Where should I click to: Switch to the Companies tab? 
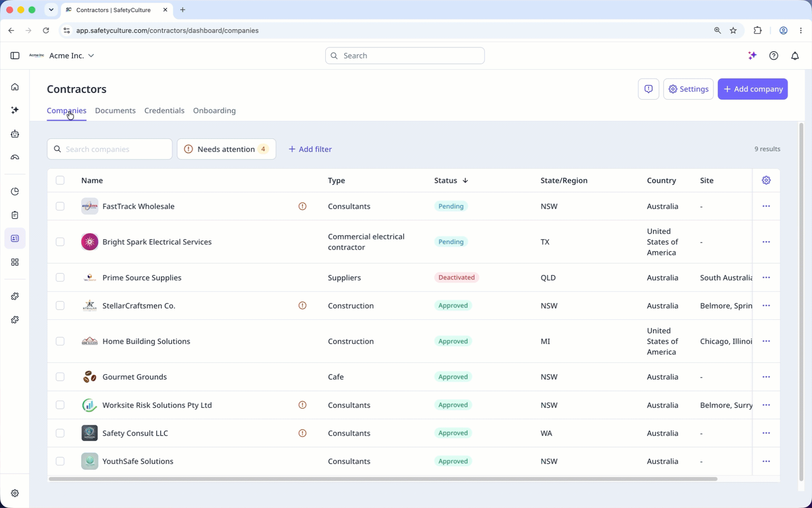pyautogui.click(x=67, y=111)
